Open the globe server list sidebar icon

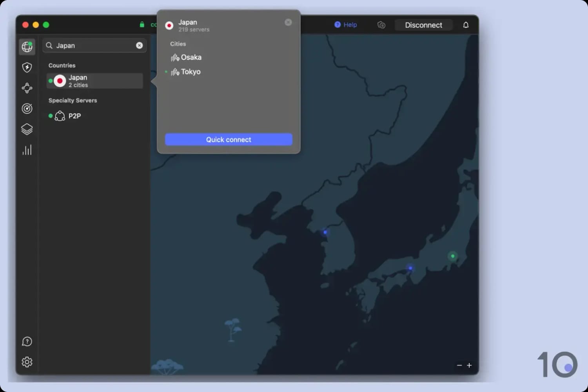[27, 47]
